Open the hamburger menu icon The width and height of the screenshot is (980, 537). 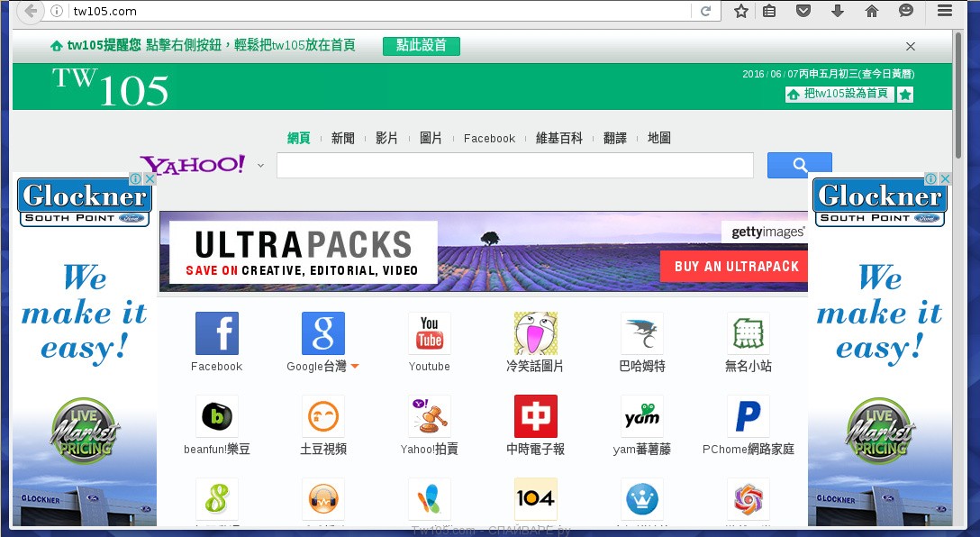click(945, 11)
